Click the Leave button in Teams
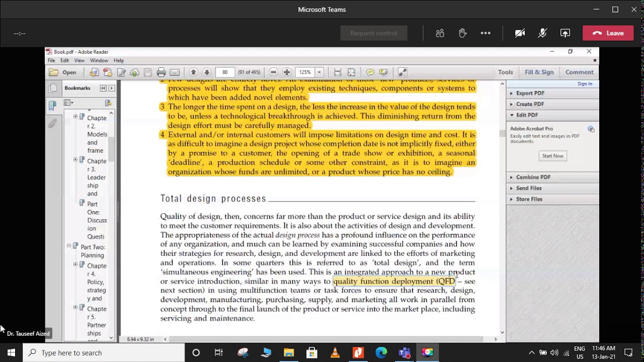This screenshot has width=644, height=362. point(608,33)
